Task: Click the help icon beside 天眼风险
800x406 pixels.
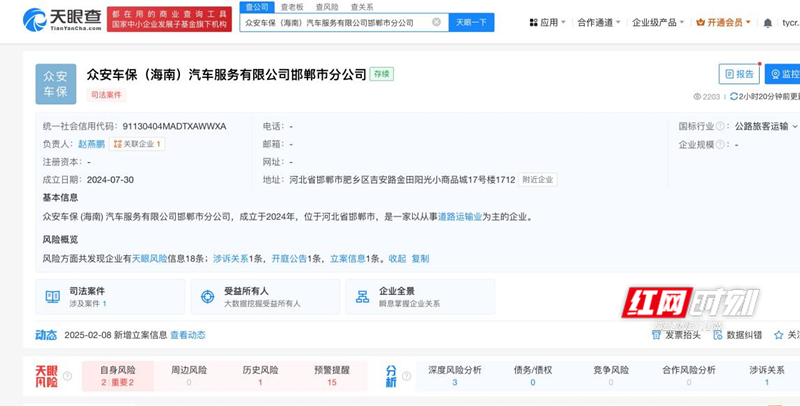Action: (67, 376)
